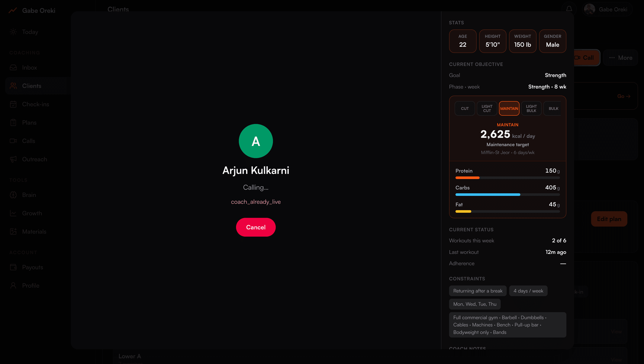Click the AGE 22 stat card
The image size is (644, 364).
pyautogui.click(x=463, y=41)
